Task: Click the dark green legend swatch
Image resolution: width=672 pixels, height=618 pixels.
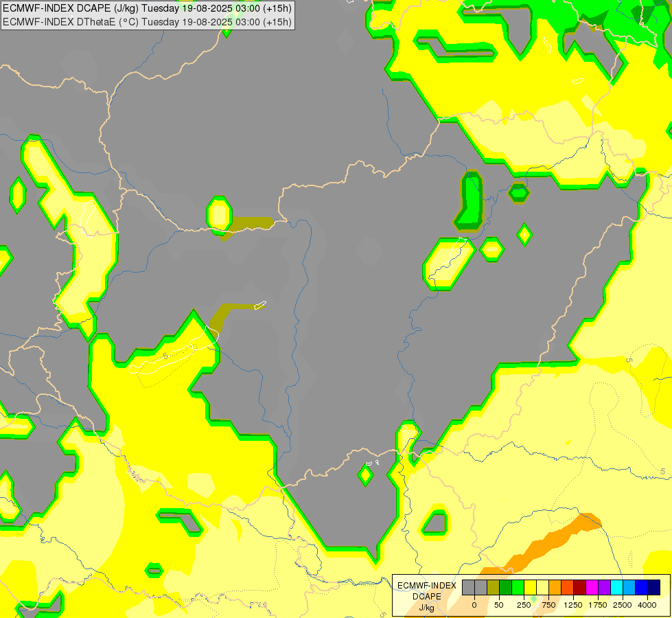Action: tap(506, 588)
